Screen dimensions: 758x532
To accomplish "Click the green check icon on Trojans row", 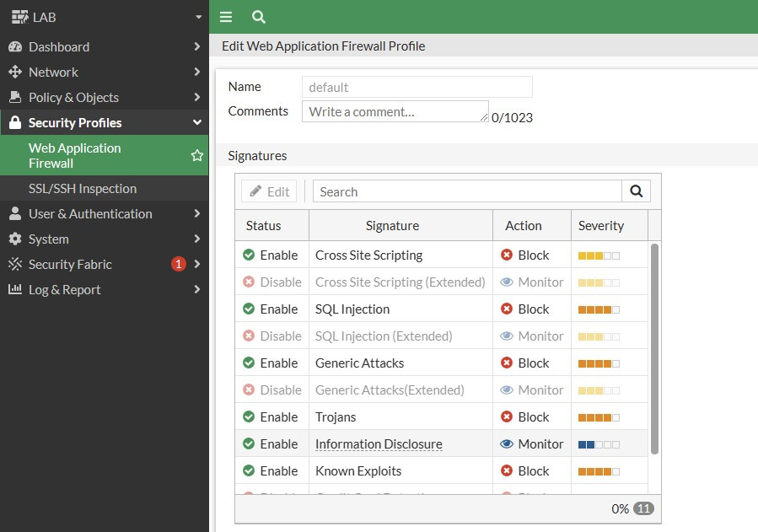I will tap(249, 416).
